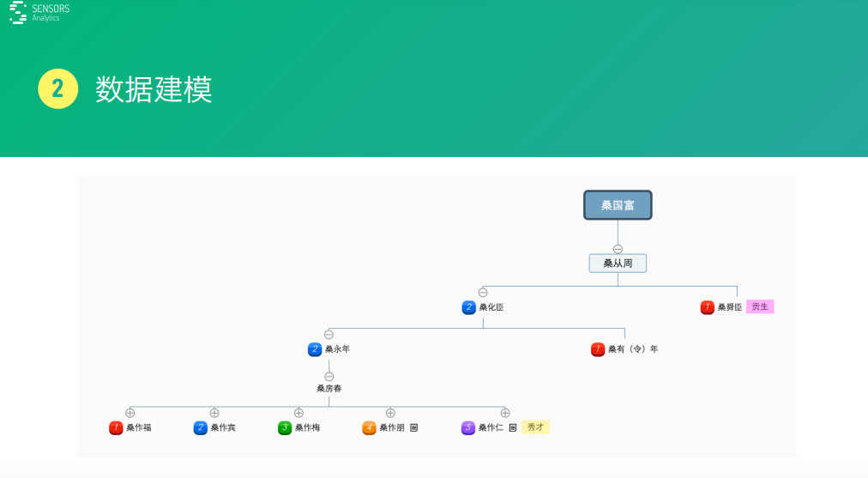Image resolution: width=868 pixels, height=478 pixels.
Task: Click the red priority 1 badge on 桑舜臣
Action: coord(707,307)
